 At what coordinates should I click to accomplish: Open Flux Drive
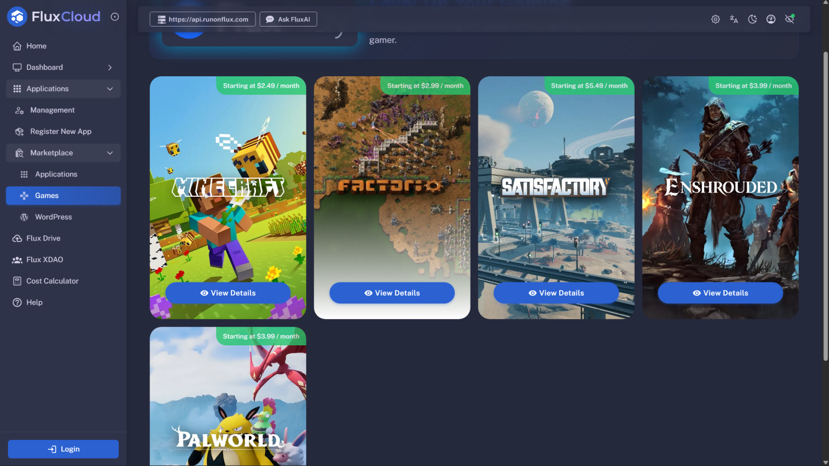(x=63, y=239)
